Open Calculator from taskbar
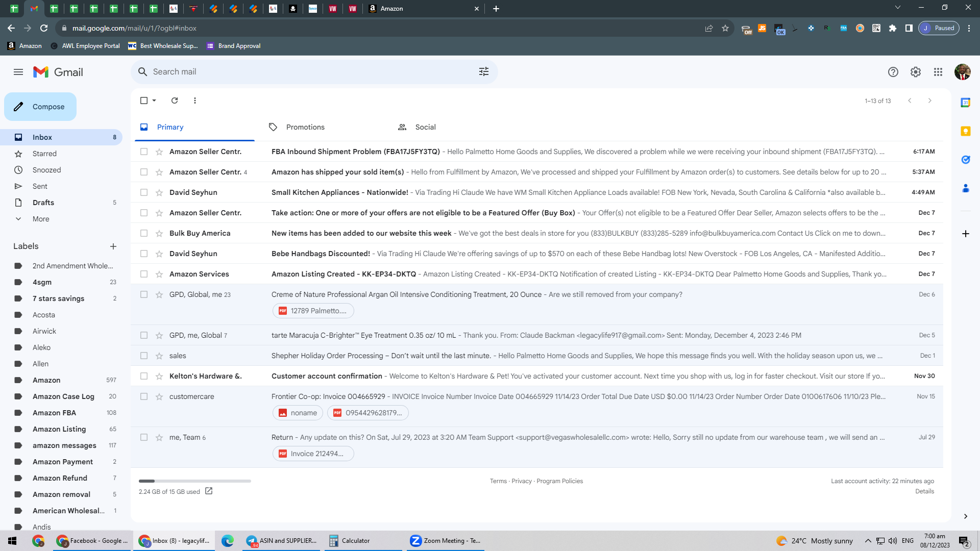The width and height of the screenshot is (980, 551). click(x=363, y=541)
